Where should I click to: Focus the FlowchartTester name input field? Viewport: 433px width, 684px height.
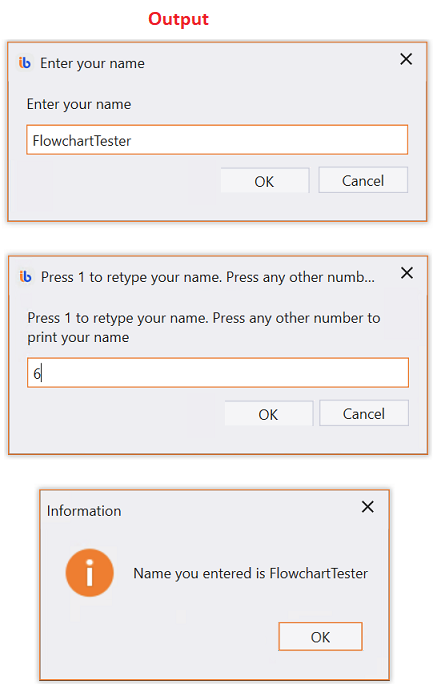point(217,140)
